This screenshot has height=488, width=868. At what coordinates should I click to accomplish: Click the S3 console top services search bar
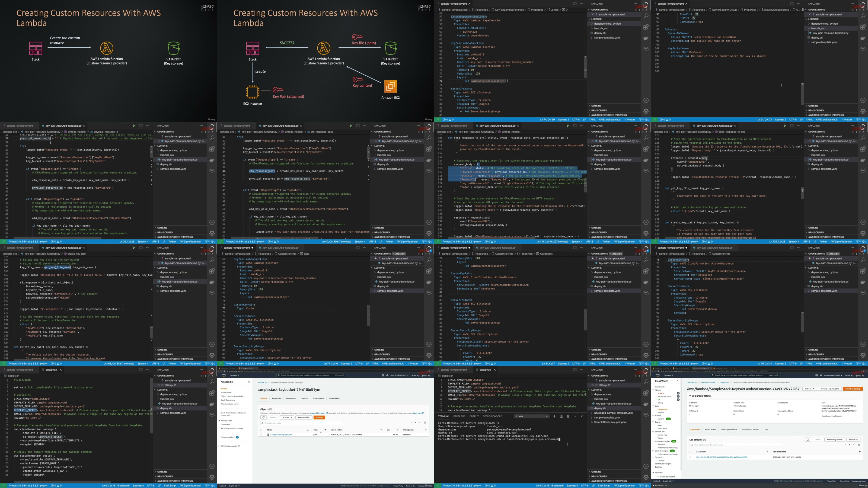(x=311, y=375)
